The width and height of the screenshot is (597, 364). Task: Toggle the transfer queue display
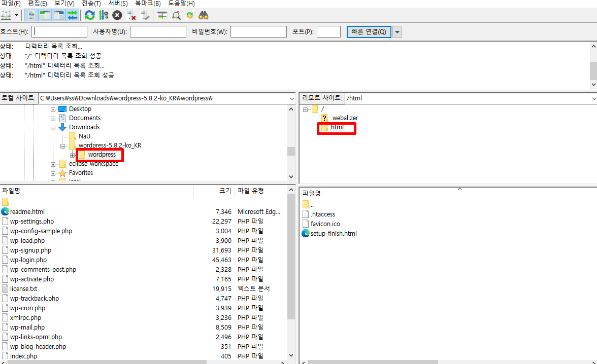pos(72,16)
